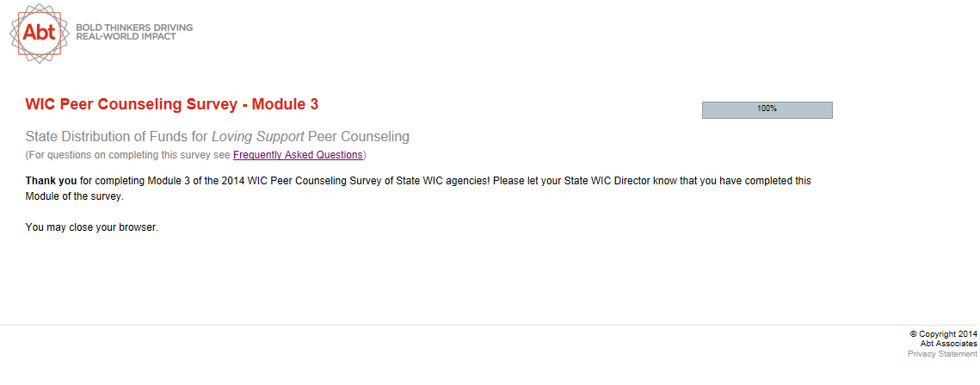Click the bold 'Thank you' text
This screenshot has height=385, width=980.
tap(51, 181)
